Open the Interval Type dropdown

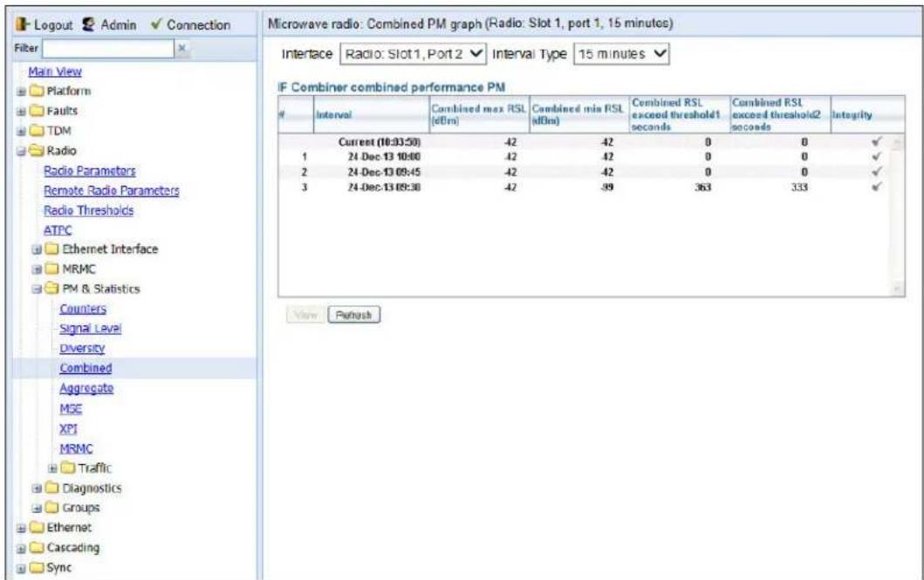(622, 54)
